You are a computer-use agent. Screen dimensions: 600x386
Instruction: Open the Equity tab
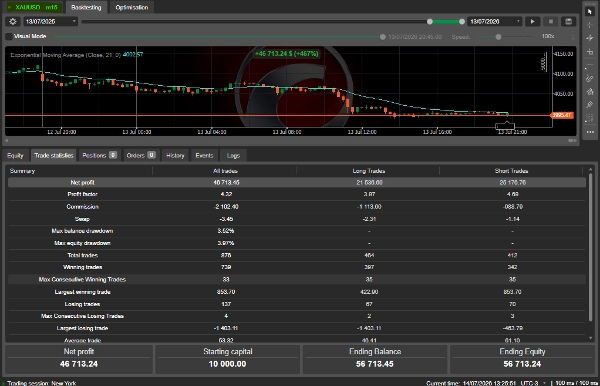[15, 155]
